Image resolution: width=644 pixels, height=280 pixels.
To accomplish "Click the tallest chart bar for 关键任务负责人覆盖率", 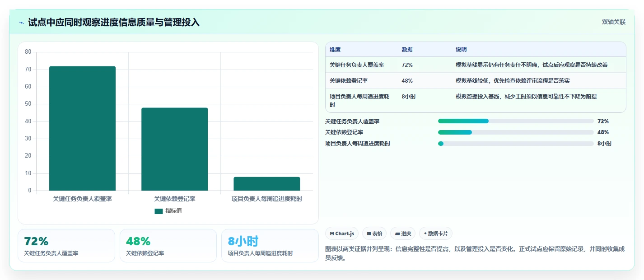I will click(82, 128).
